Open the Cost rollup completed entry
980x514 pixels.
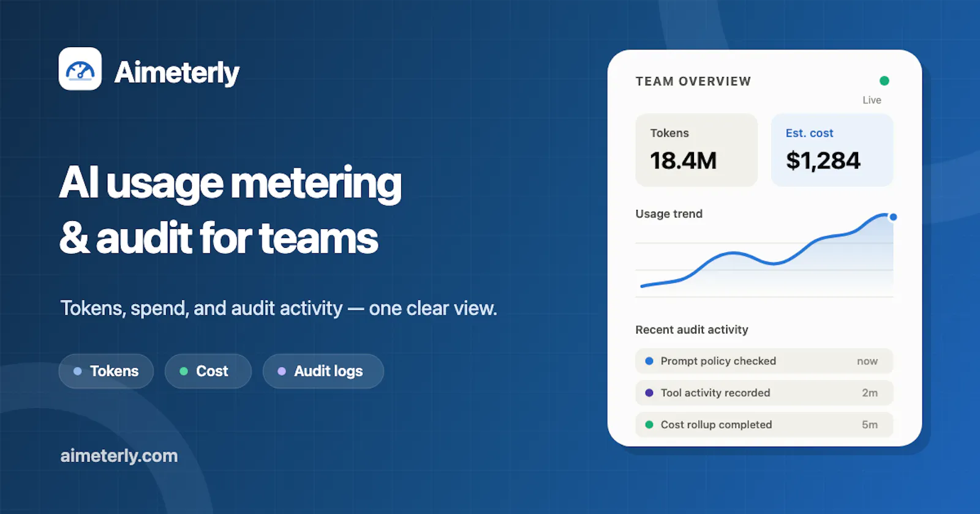(x=764, y=425)
